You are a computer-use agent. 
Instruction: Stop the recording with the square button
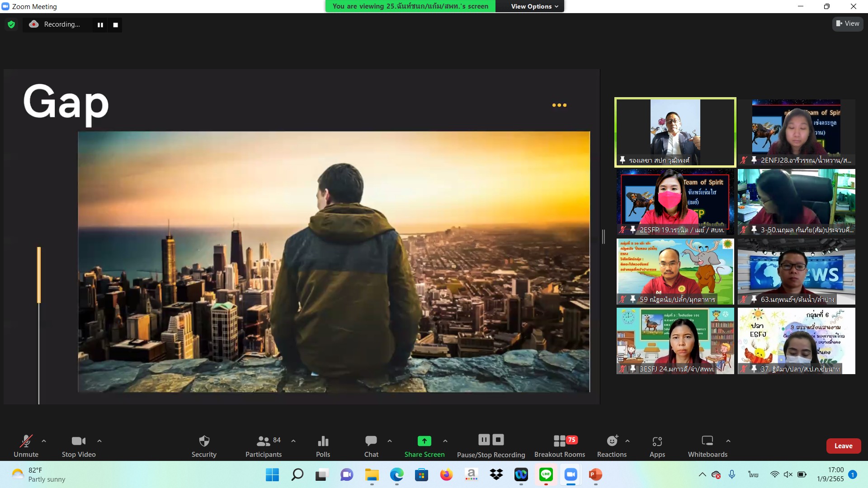pos(115,25)
